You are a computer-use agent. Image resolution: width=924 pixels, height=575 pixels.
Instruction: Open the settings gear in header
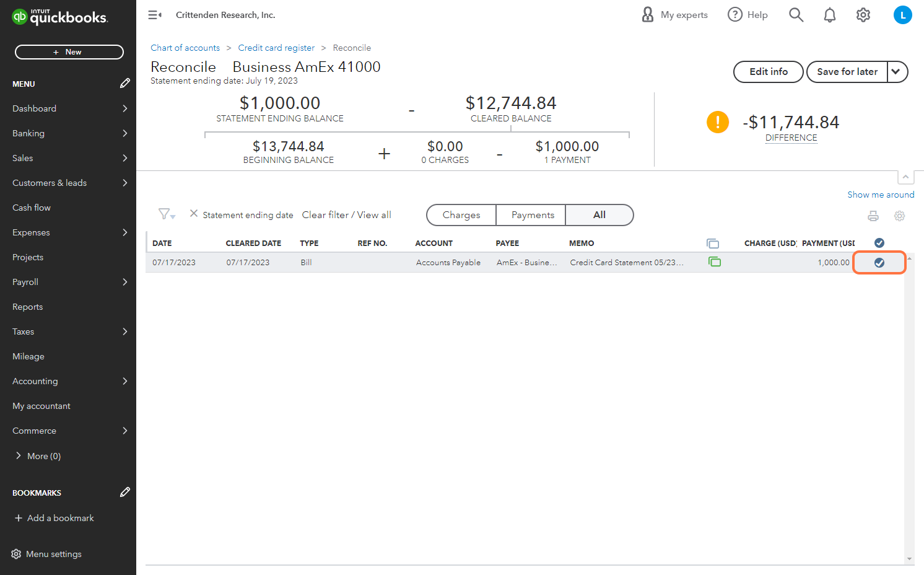(x=863, y=15)
